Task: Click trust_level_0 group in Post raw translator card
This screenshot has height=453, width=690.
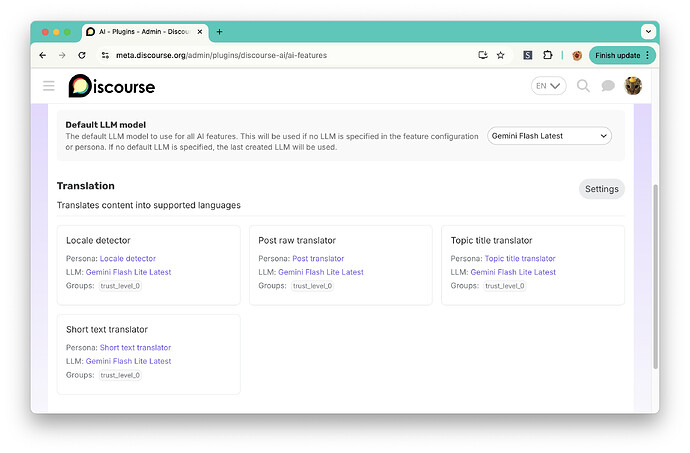Action: coord(312,286)
